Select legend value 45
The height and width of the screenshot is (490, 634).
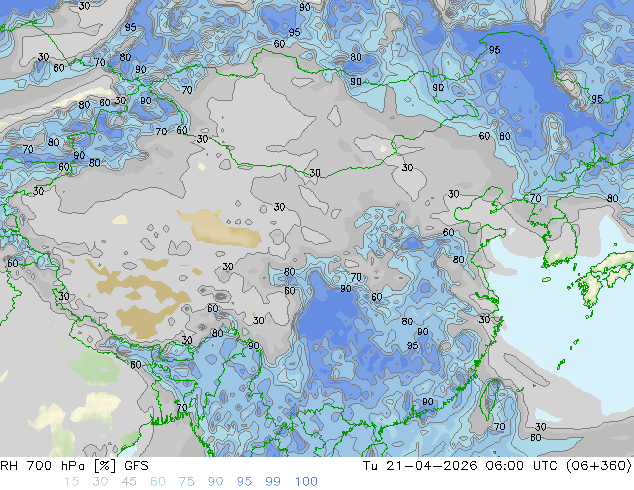coord(129,482)
